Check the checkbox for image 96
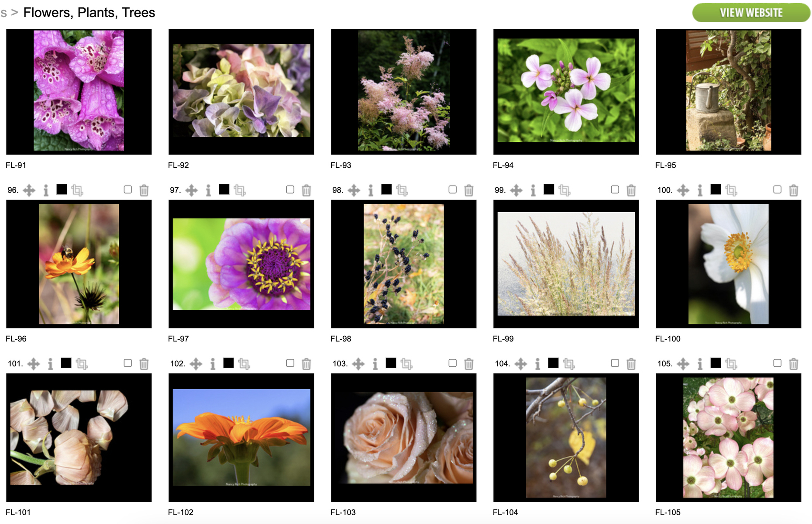The width and height of the screenshot is (812, 524). coord(128,190)
